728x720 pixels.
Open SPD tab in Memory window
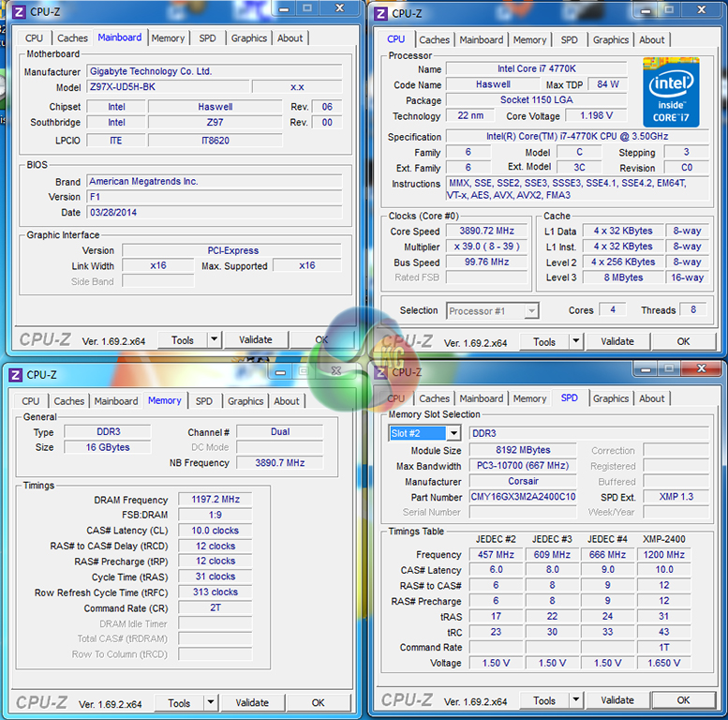(204, 401)
